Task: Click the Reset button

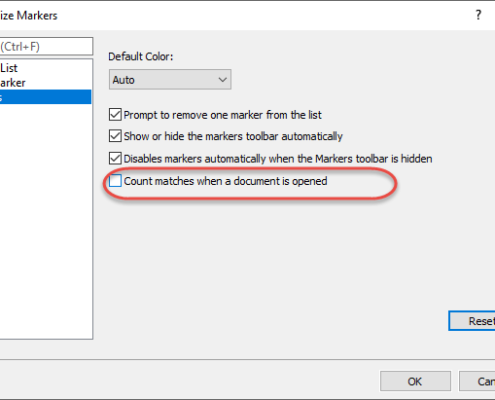Action: [x=472, y=321]
